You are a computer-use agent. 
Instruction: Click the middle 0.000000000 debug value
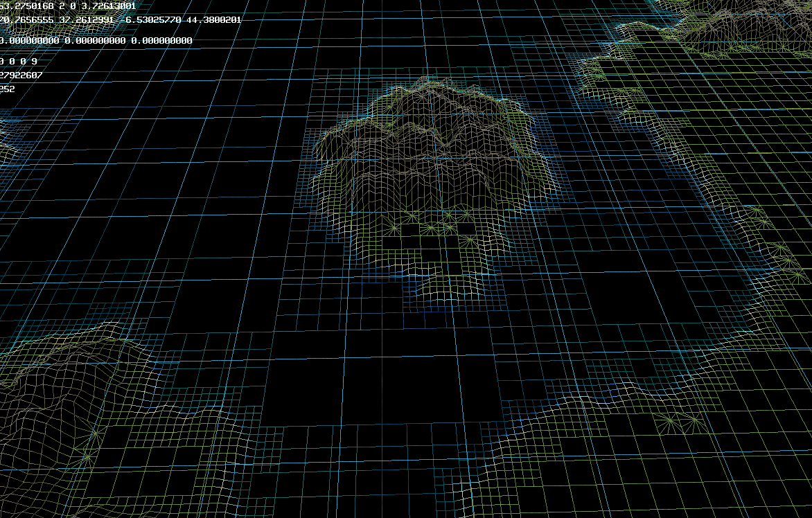(96, 41)
